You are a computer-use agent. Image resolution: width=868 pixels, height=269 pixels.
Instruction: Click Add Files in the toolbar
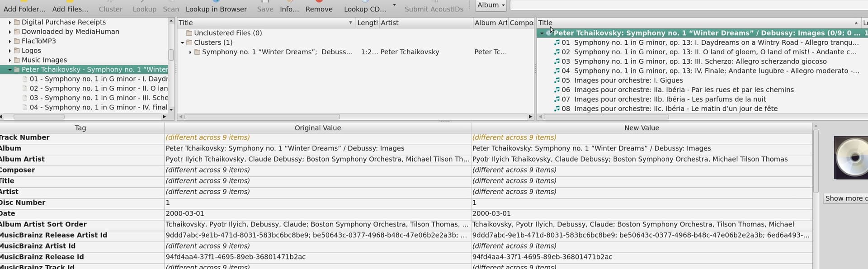[70, 9]
